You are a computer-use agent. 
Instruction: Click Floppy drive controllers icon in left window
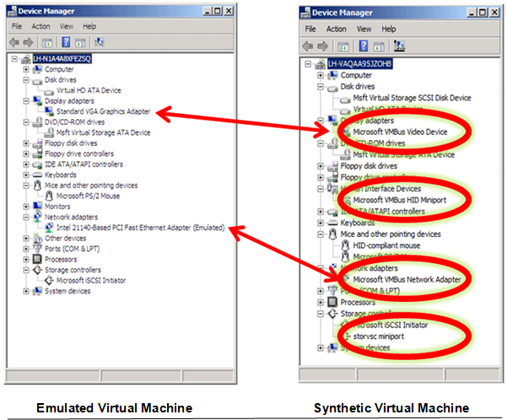pos(37,153)
